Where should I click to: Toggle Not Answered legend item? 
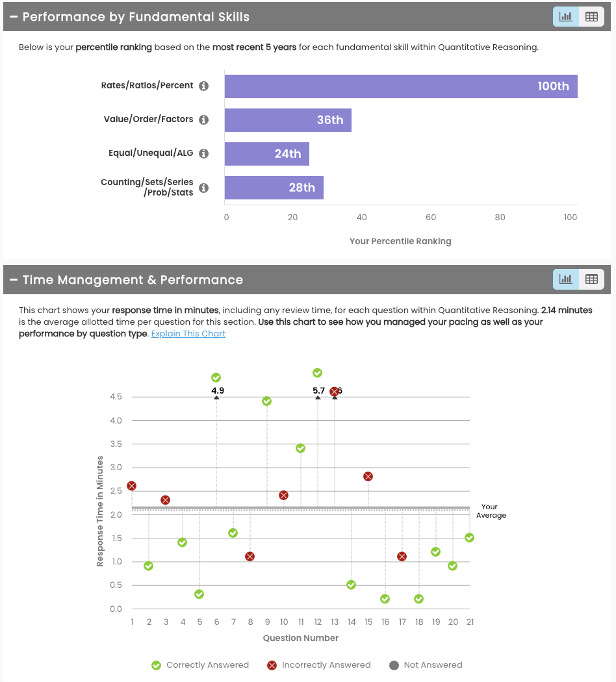click(x=426, y=665)
